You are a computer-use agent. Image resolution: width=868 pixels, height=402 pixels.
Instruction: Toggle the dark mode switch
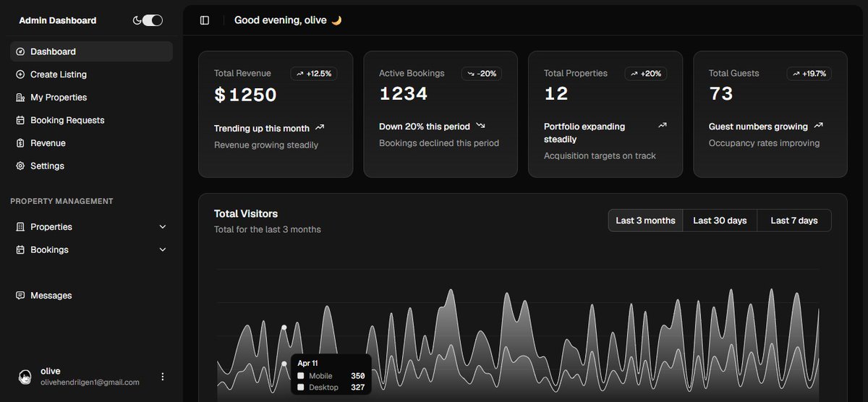pos(153,20)
